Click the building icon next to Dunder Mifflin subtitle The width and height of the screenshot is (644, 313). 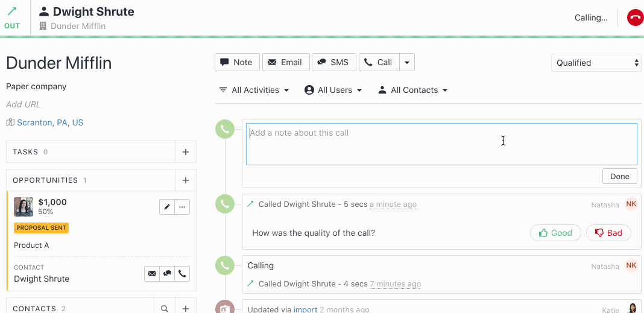click(x=43, y=27)
